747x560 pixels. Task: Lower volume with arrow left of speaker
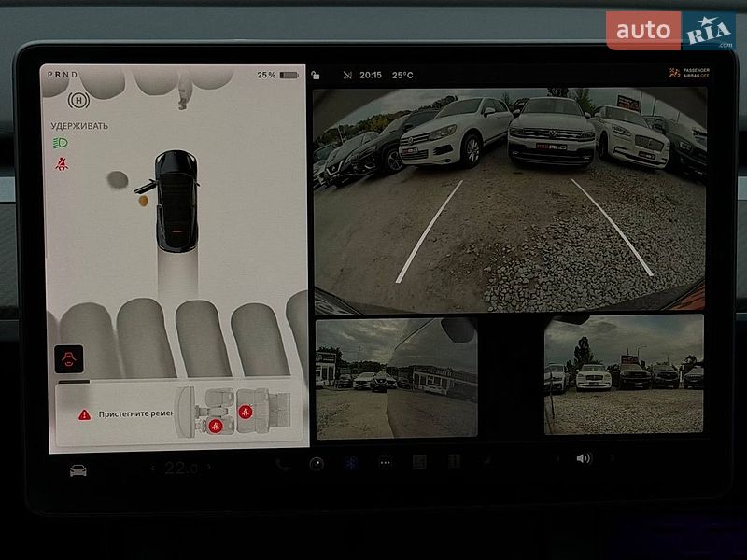tap(557, 459)
